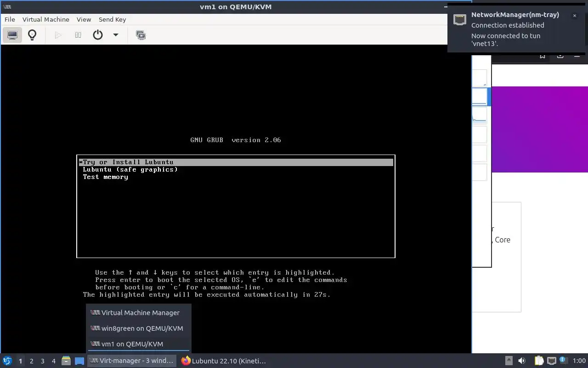The height and width of the screenshot is (368, 588).
Task: Switch to desktop 2 in pager
Action: click(31, 361)
